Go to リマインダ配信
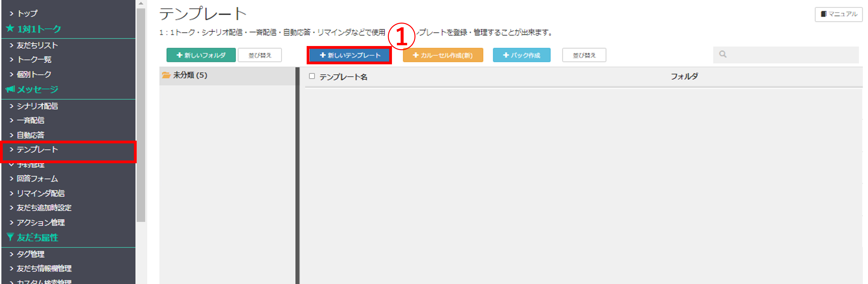 pos(40,194)
